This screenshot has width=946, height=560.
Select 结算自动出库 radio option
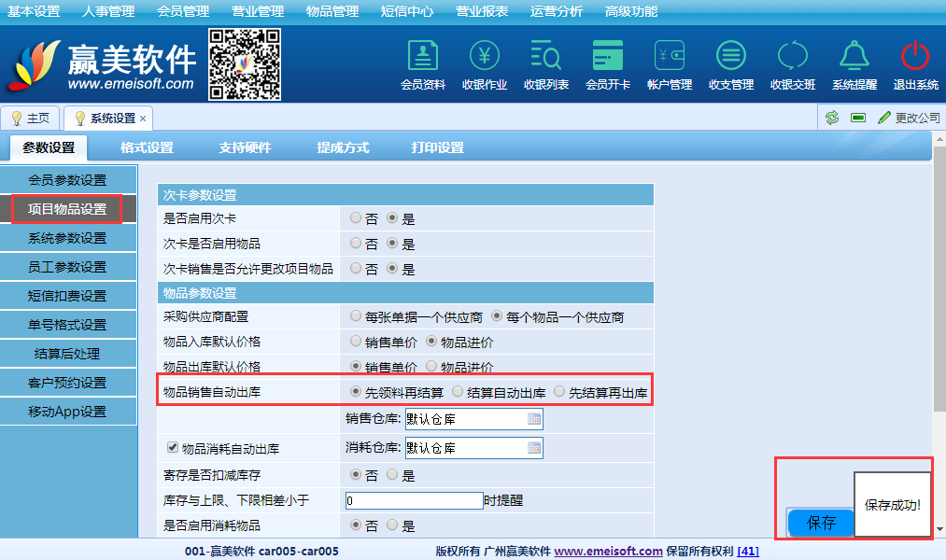(x=458, y=392)
